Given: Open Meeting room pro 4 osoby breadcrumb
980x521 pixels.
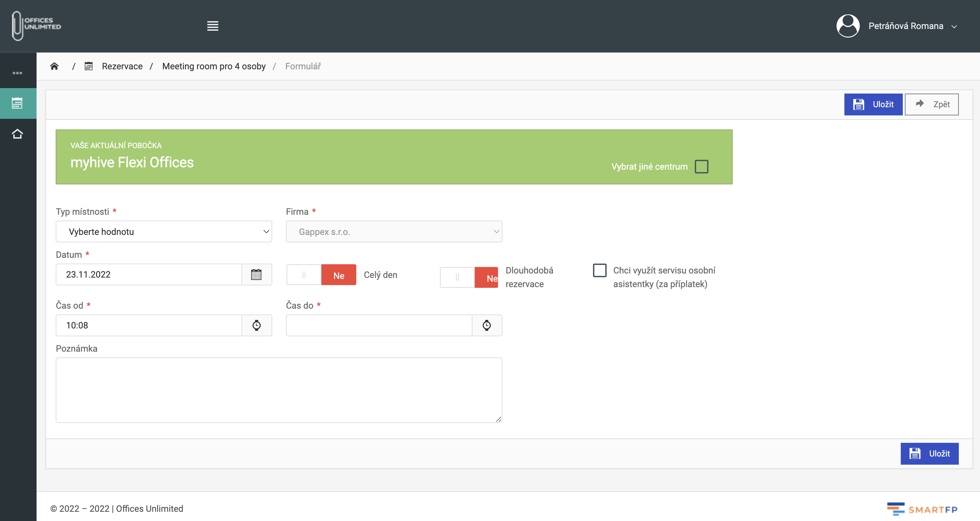Looking at the screenshot, I should [214, 66].
